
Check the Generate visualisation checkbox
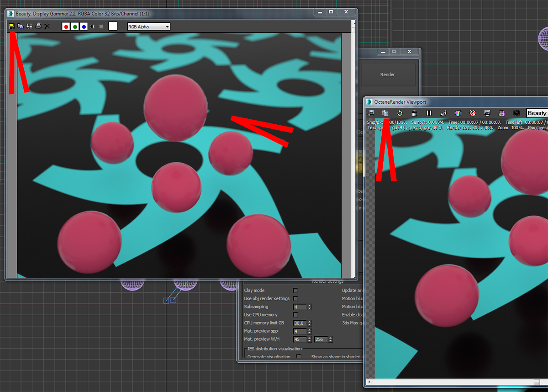299,357
